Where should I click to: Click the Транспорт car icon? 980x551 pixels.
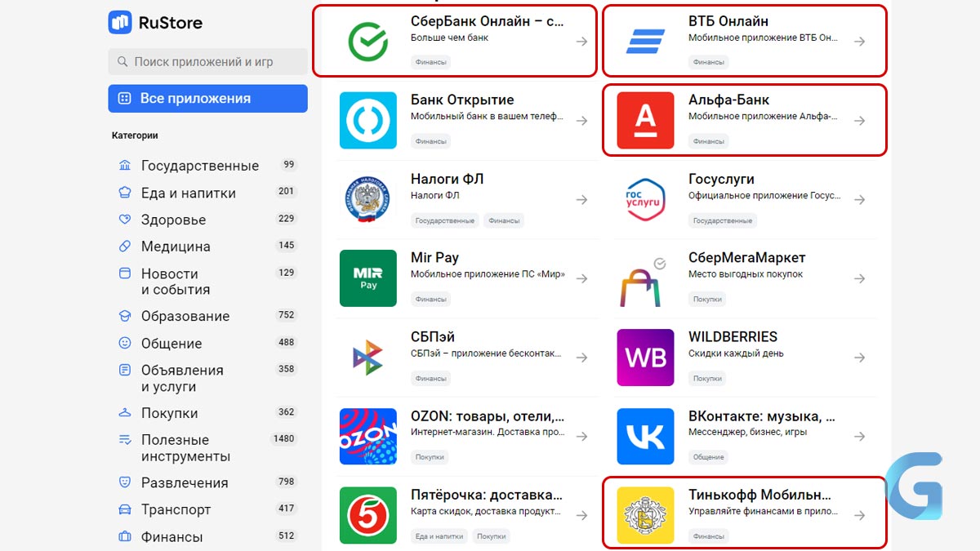pyautogui.click(x=125, y=509)
